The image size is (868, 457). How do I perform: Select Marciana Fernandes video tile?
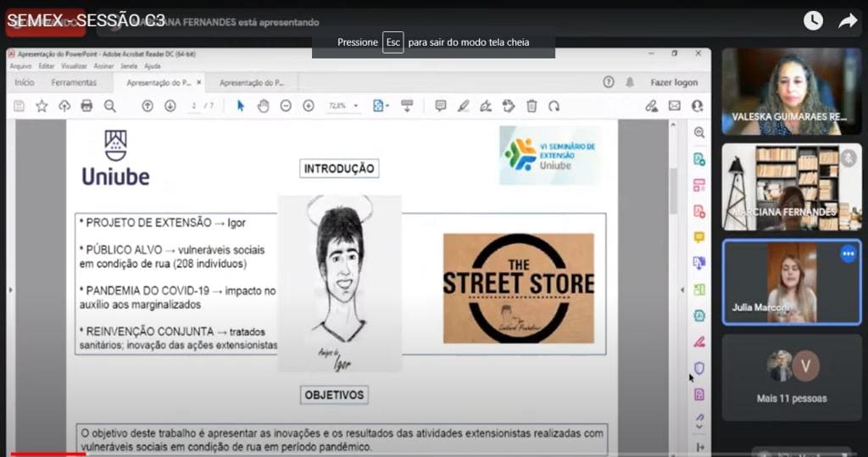792,187
